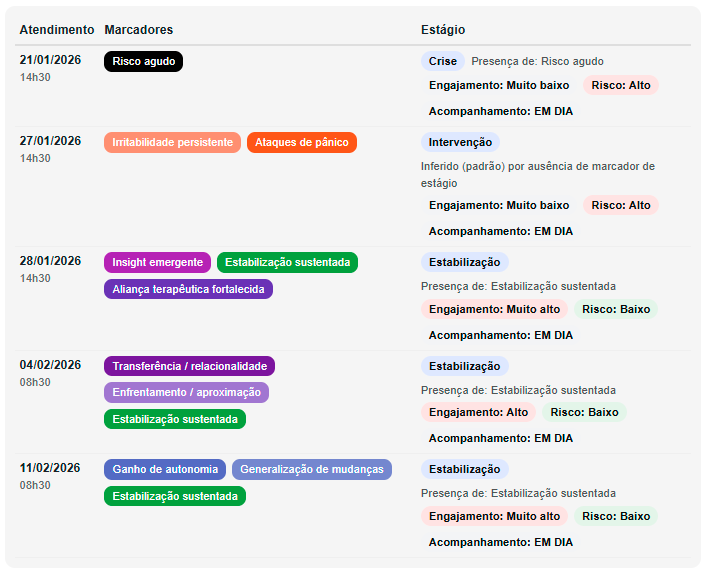Click the "Generalização de mudanças" tag
Viewport: 706px width, 573px height.
[311, 470]
